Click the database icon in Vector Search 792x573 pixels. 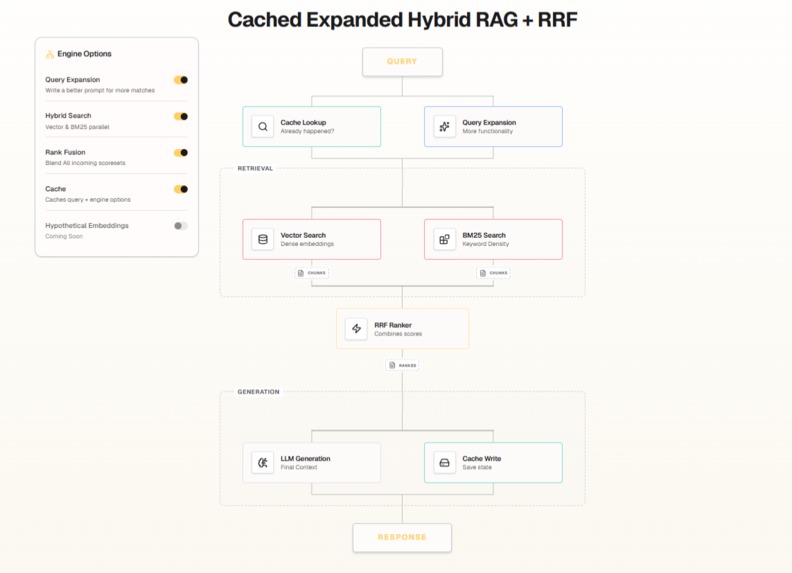[263, 240]
